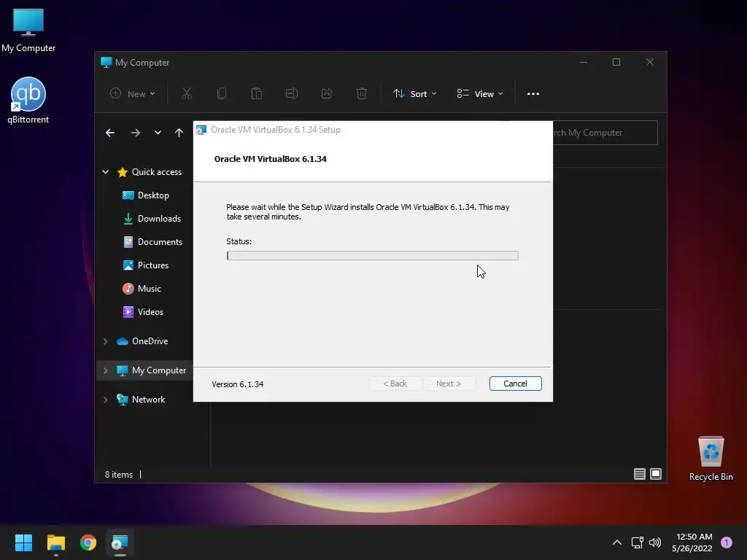Click the My Computer window title icon
Image resolution: width=747 pixels, height=560 pixels.
(x=107, y=63)
